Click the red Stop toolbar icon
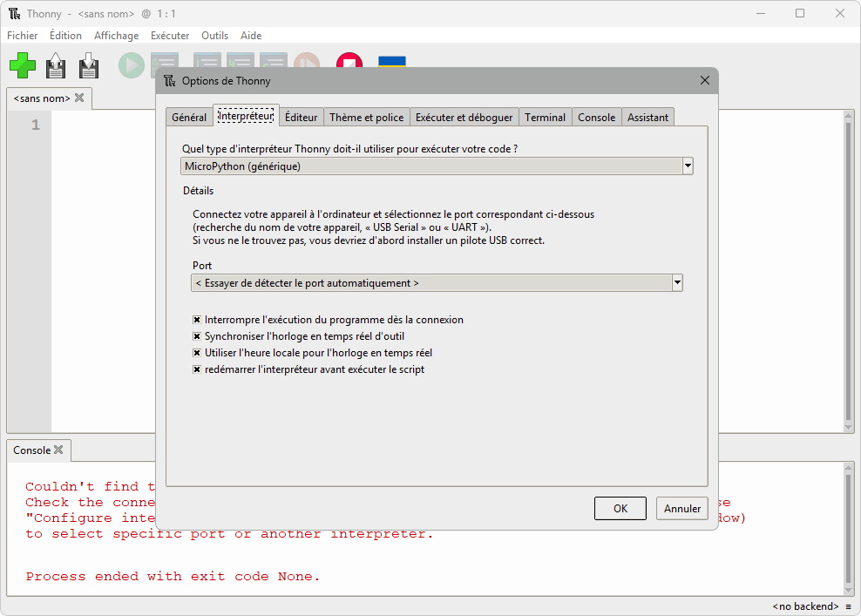This screenshot has width=861, height=616. pos(349,61)
